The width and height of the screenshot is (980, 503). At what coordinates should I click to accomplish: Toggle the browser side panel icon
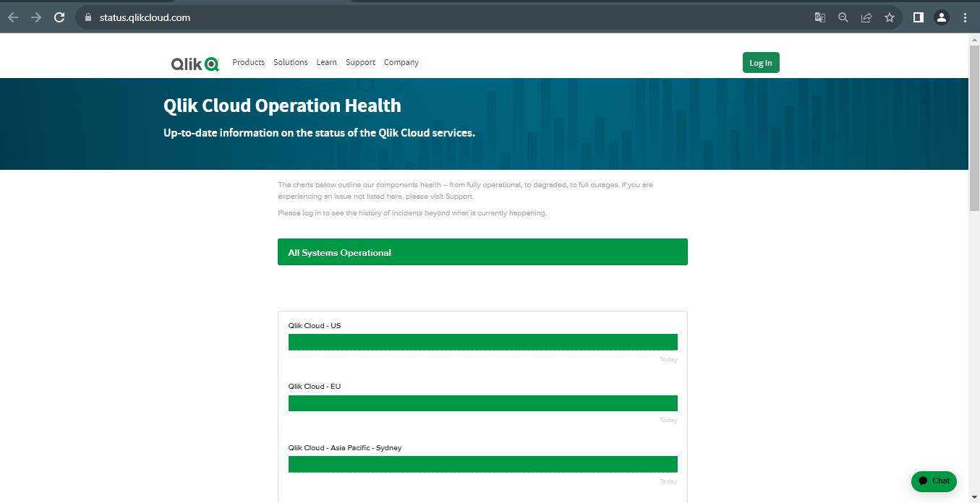click(919, 17)
